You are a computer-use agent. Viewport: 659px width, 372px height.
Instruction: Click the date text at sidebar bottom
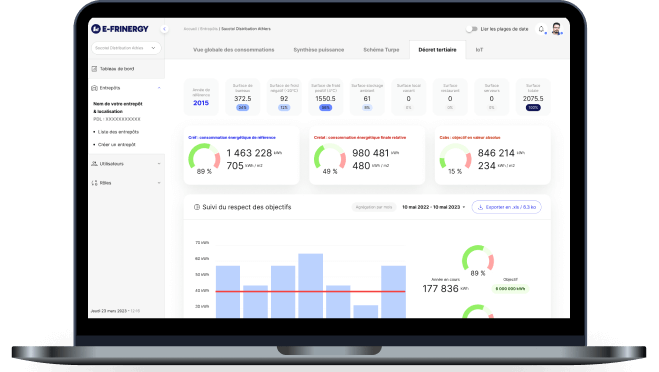point(115,311)
